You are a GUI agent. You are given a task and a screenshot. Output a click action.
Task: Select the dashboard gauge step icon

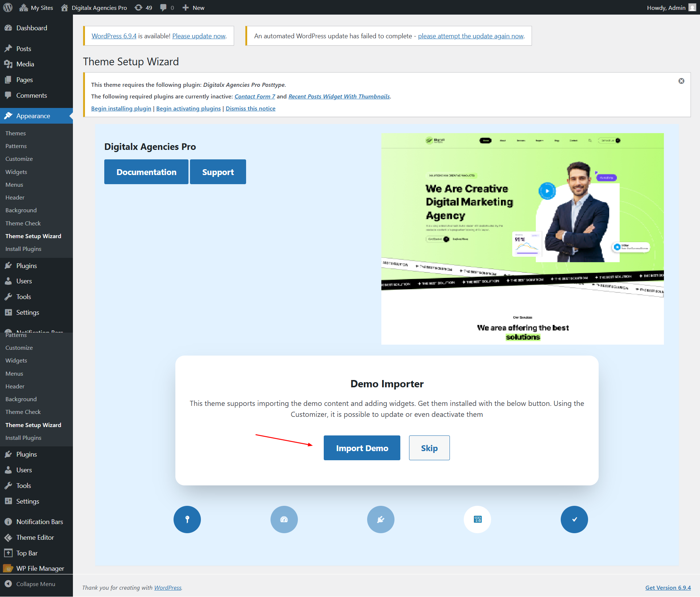tap(284, 519)
